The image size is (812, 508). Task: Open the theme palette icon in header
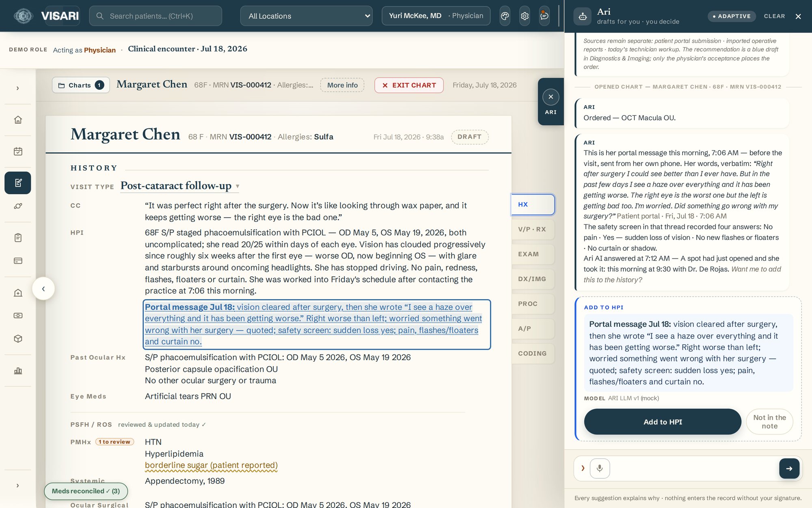[x=505, y=16]
